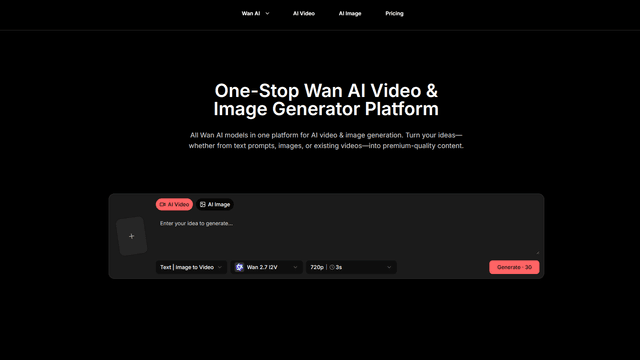Switch to the AI Image tab pill
640x360 pixels.
click(215, 204)
